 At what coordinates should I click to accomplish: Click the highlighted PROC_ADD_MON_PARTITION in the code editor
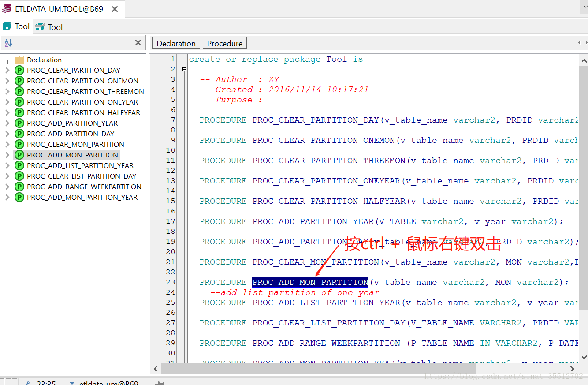click(310, 282)
